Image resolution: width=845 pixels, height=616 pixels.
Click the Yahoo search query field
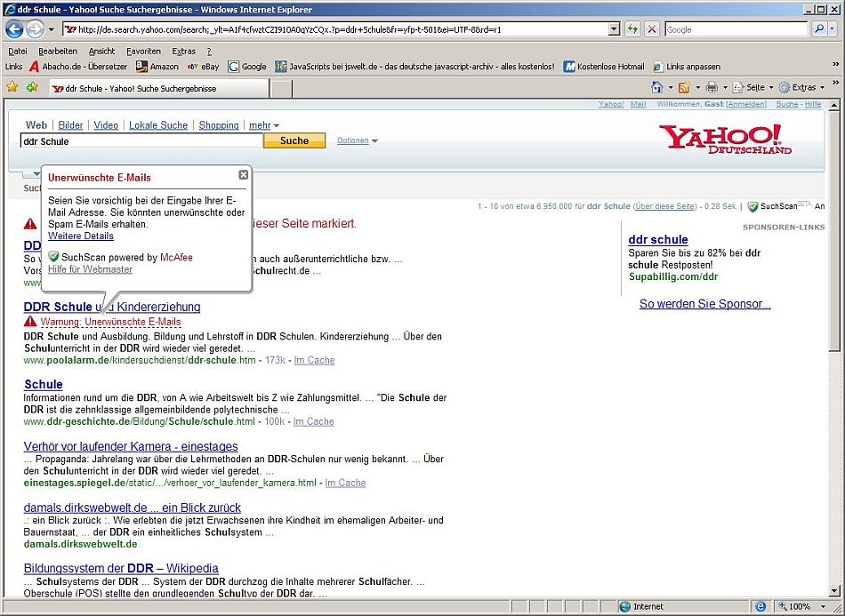[x=141, y=141]
